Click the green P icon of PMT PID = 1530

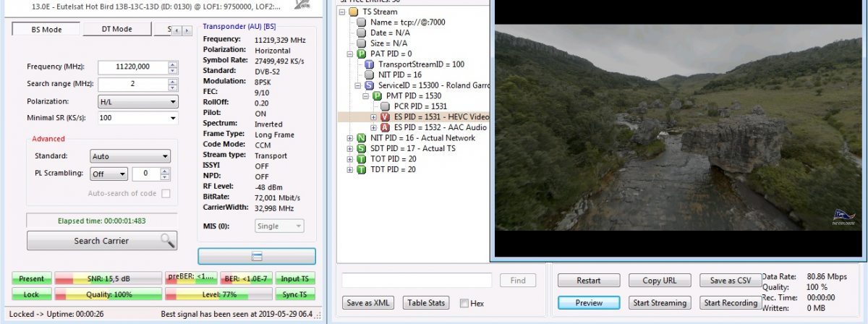pyautogui.click(x=378, y=95)
